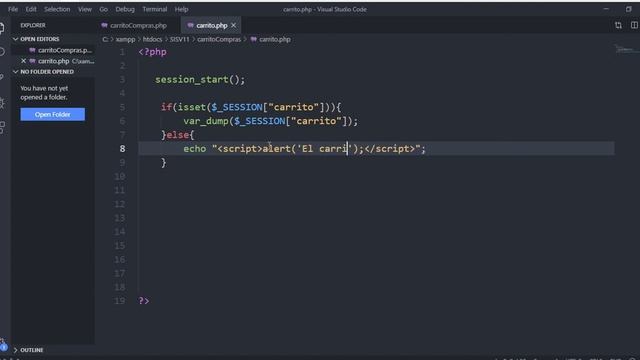Open the Terminal menu

155,9
